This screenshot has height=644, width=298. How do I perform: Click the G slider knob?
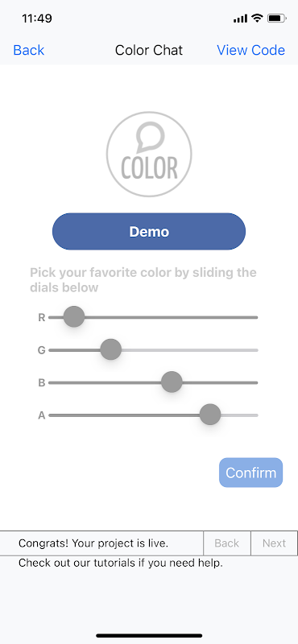pyautogui.click(x=111, y=349)
